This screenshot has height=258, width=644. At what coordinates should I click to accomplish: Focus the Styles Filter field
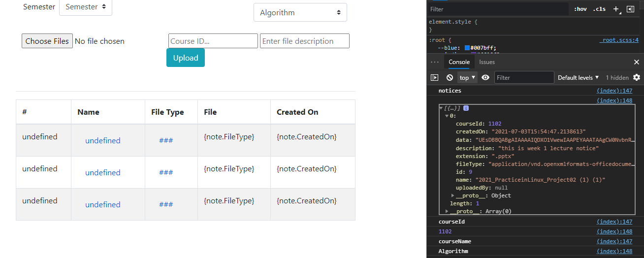pos(498,9)
